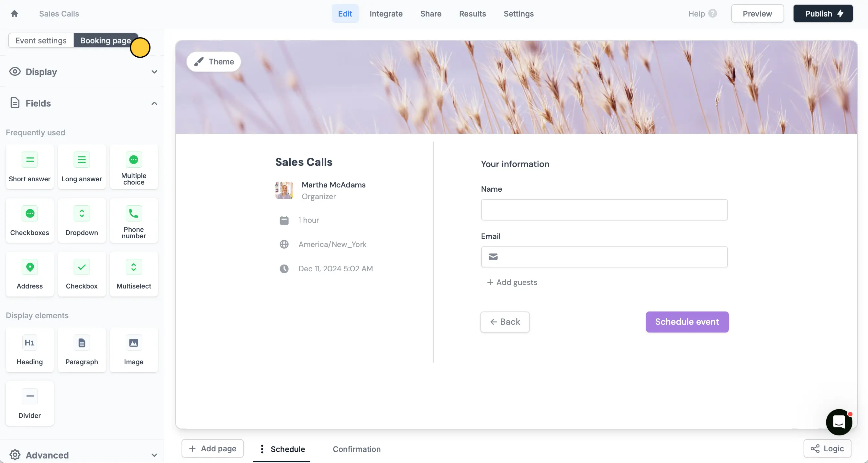The width and height of the screenshot is (868, 463).
Task: Add a Divider element
Action: coord(30,403)
